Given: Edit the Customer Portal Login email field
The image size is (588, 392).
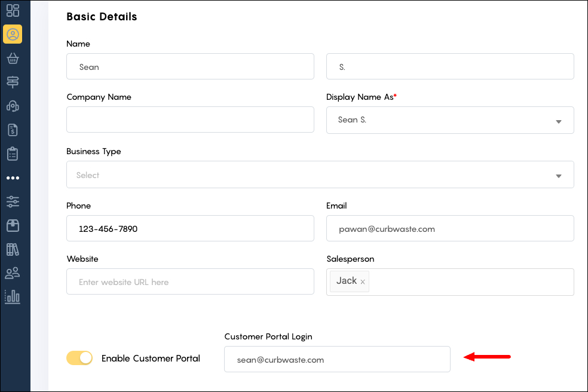Looking at the screenshot, I should [x=337, y=359].
